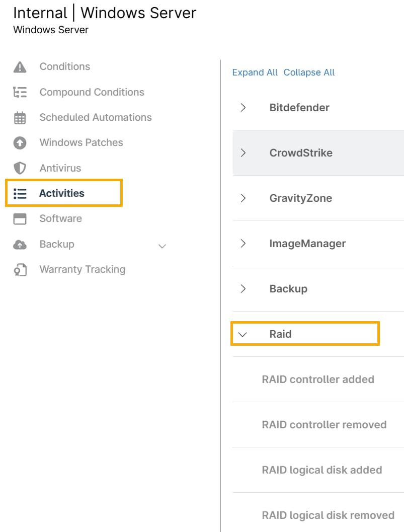
Task: Click the Antivirus shield icon
Action: (x=20, y=168)
